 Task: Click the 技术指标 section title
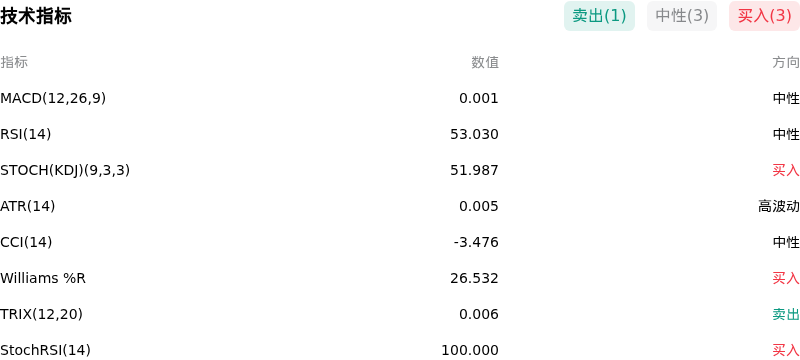pyautogui.click(x=36, y=16)
